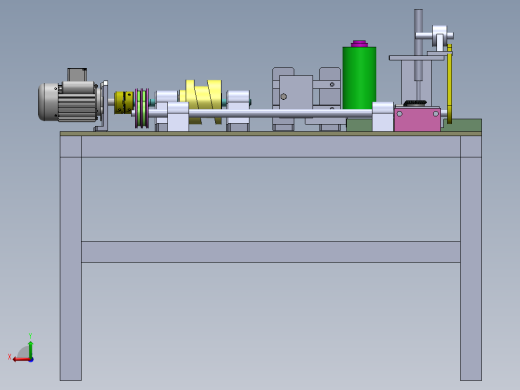This screenshot has width=520, height=390.
Task: Click the red X axis of the triad
Action: 22,360
